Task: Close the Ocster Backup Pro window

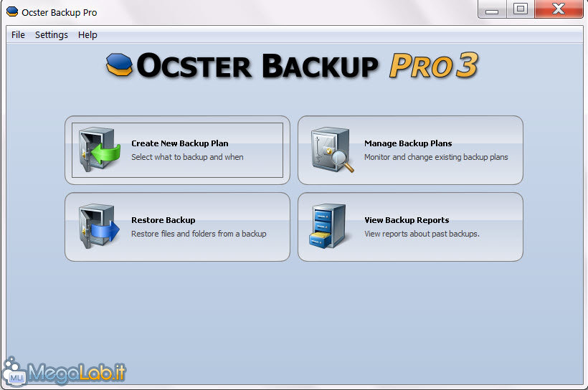Action: pyautogui.click(x=559, y=9)
